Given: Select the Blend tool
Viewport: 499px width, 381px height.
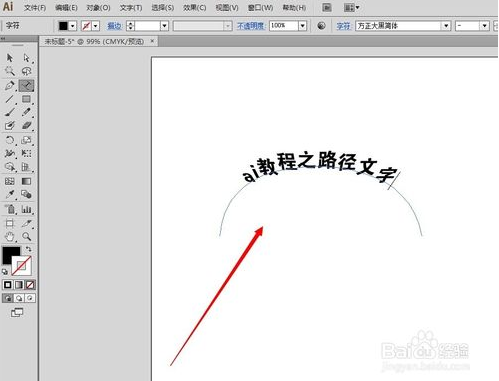Looking at the screenshot, I should click(x=26, y=194).
